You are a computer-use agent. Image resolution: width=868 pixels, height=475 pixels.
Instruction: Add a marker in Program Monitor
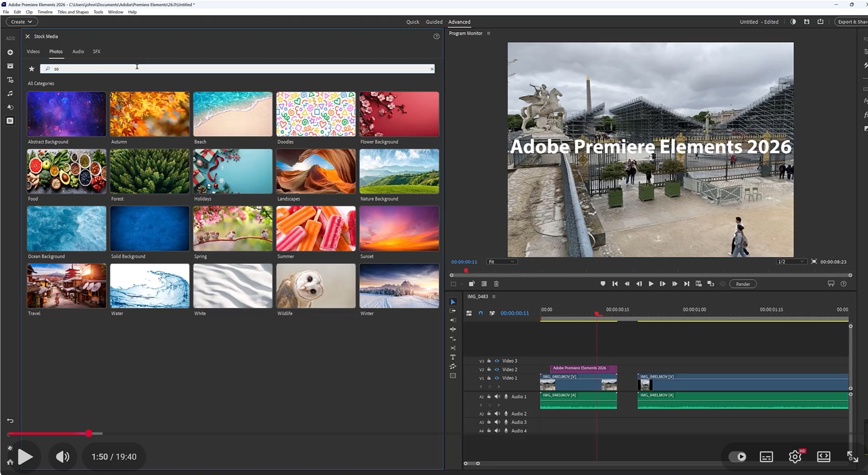[x=603, y=284]
